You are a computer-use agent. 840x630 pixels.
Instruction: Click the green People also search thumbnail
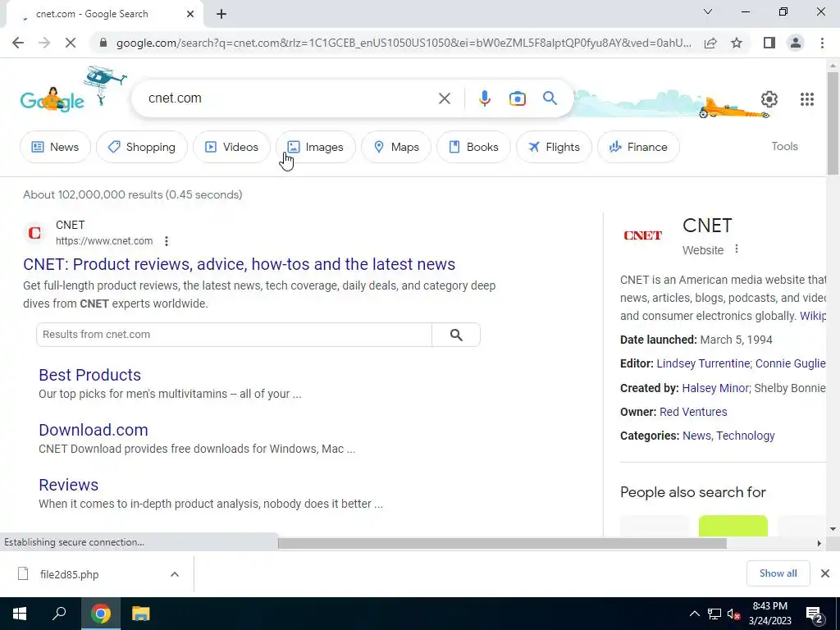(733, 526)
